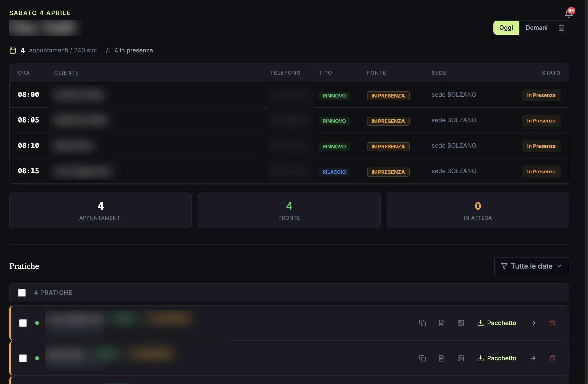Click the ORA column header

point(24,73)
